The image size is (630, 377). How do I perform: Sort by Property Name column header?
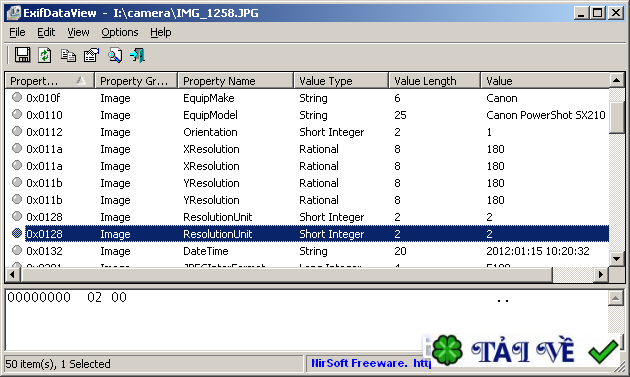(235, 81)
